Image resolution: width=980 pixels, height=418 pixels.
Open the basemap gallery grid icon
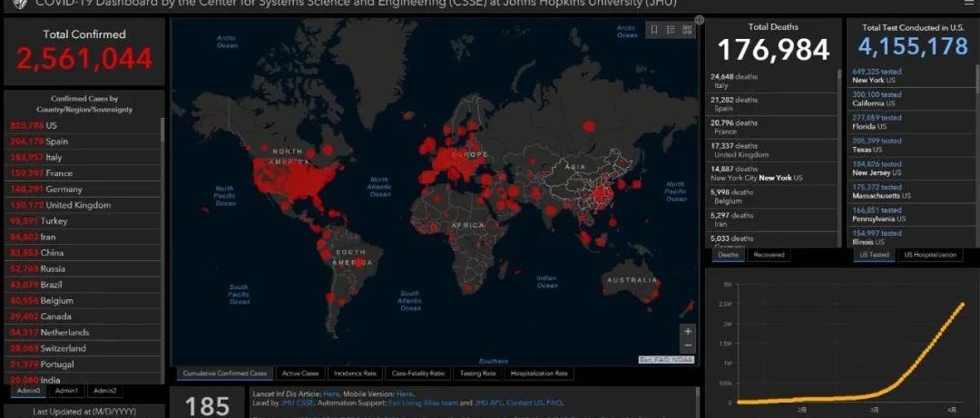(688, 29)
